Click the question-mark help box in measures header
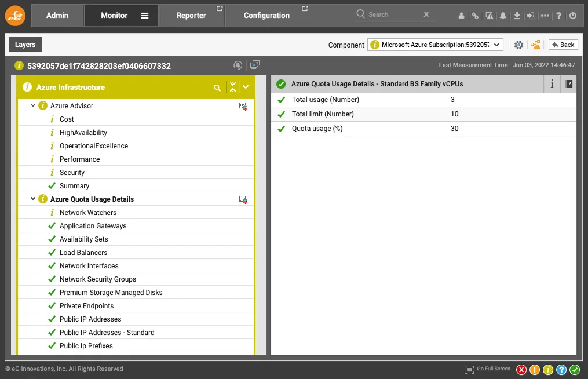 point(569,84)
